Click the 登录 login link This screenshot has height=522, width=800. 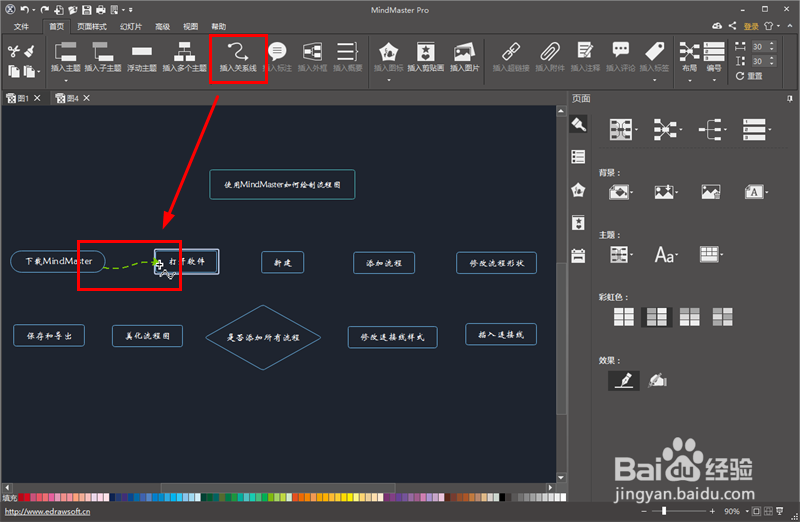[751, 26]
